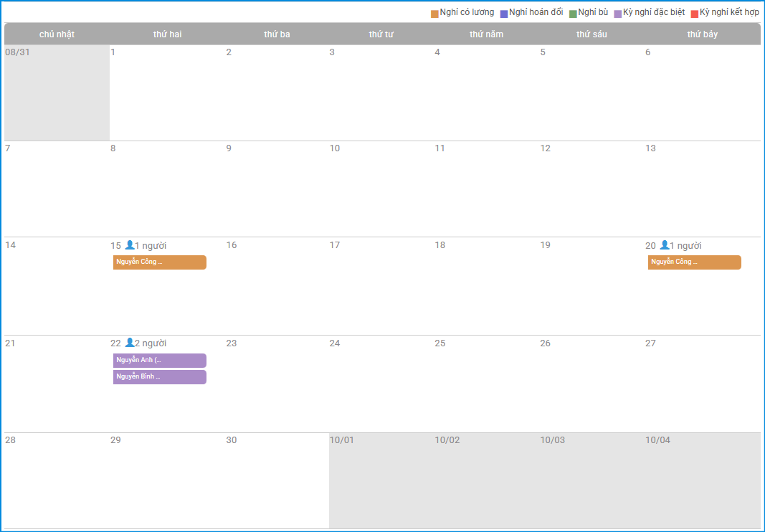Open the Nguyễn Bình leave entry
Image resolution: width=765 pixels, height=532 pixels.
point(159,377)
